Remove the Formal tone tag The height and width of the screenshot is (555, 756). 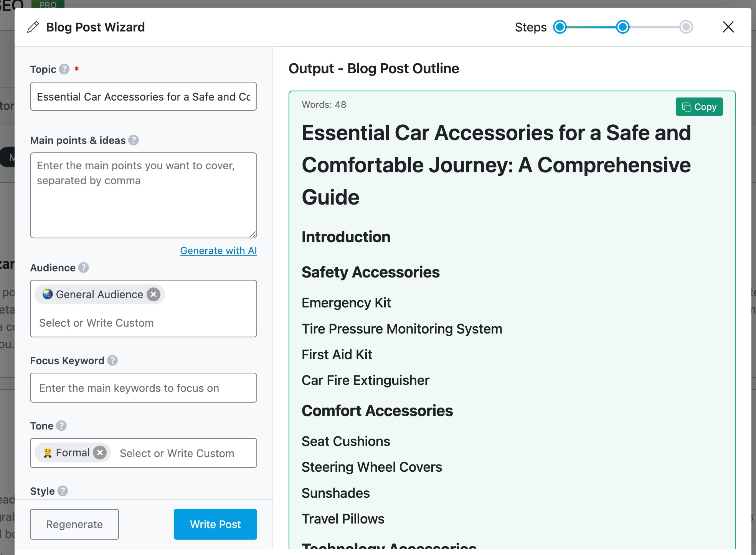[x=100, y=453]
